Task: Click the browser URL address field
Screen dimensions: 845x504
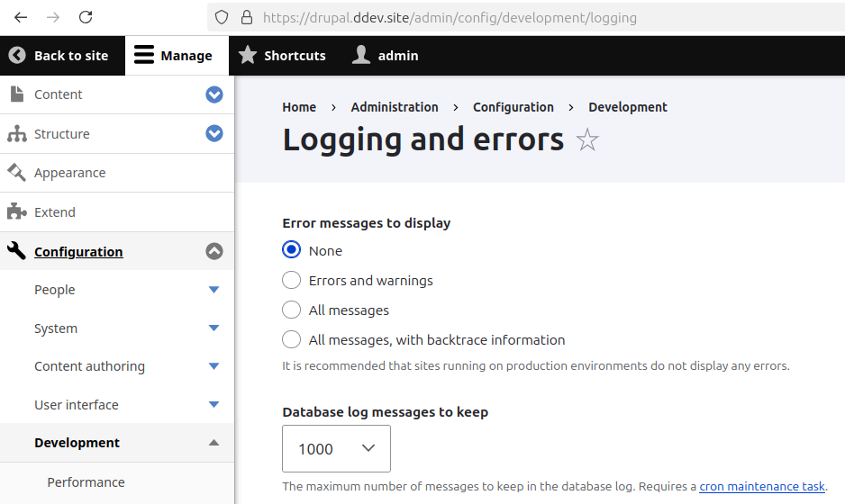Action: [541, 17]
